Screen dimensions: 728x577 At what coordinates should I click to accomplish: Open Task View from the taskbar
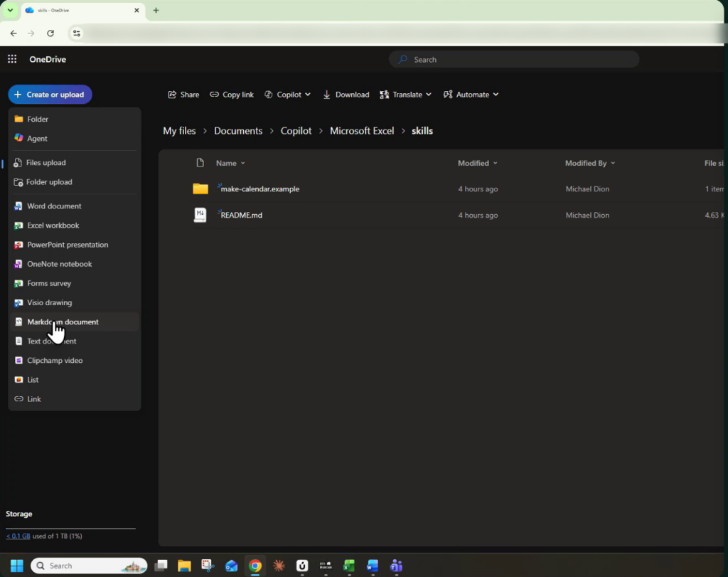(161, 566)
